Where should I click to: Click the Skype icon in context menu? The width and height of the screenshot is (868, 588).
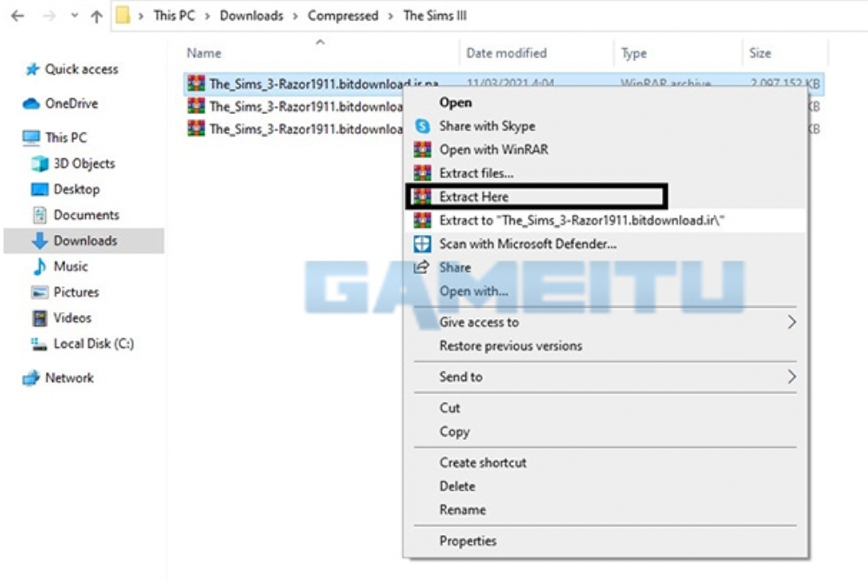pos(423,126)
